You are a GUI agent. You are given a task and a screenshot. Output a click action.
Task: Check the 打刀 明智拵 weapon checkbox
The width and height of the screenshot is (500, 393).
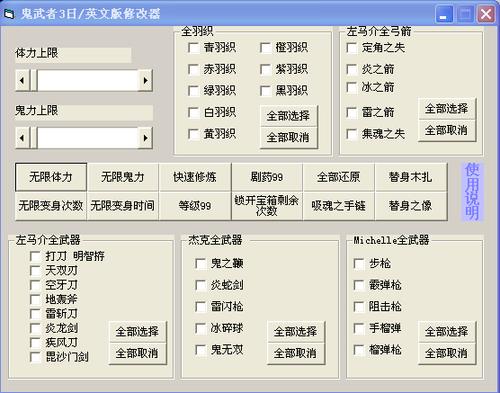[x=35, y=256]
